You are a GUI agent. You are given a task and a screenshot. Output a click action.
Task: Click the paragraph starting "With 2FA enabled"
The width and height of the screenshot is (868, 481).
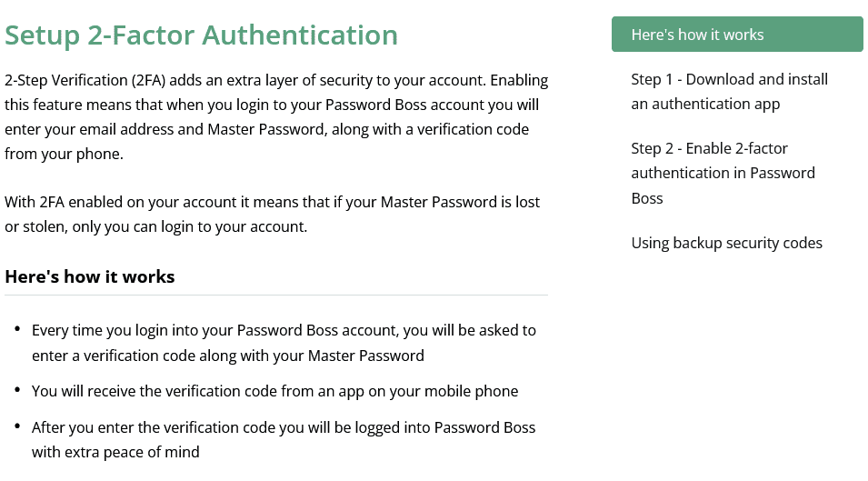pyautogui.click(x=272, y=215)
